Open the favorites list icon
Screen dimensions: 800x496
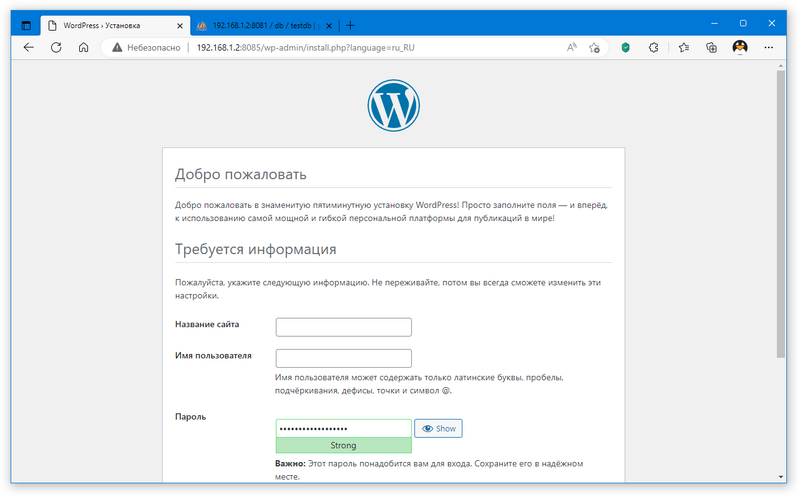(684, 47)
